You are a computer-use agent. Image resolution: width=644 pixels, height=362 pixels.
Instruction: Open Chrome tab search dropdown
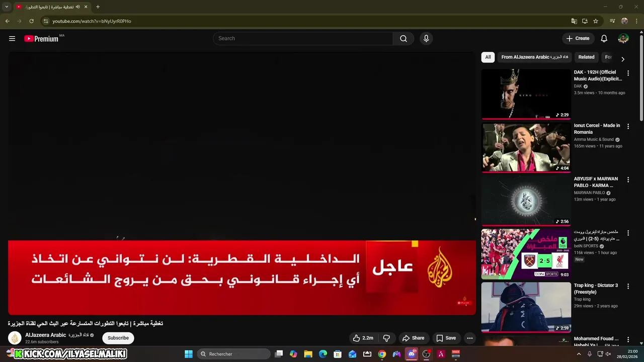click(x=6, y=7)
